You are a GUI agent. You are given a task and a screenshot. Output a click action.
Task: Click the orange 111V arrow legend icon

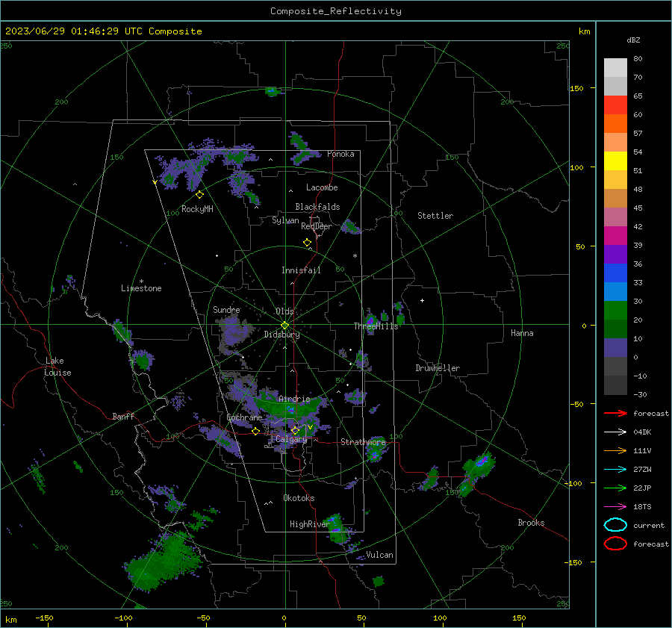(x=615, y=450)
